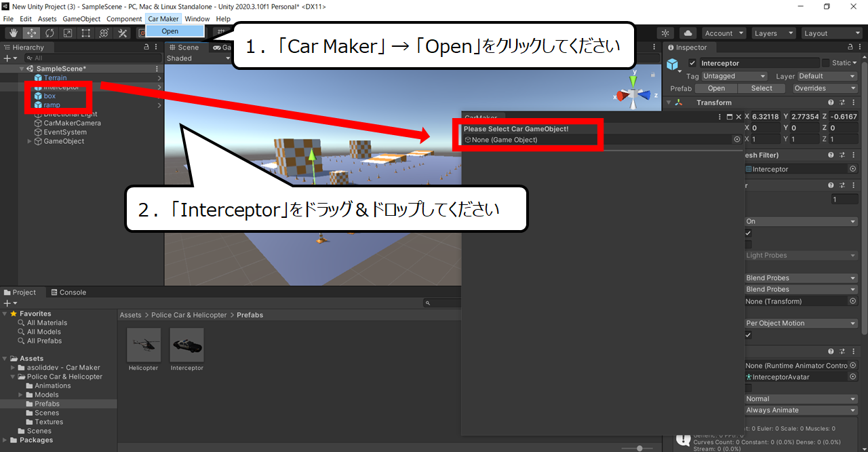868x452 pixels.
Task: Open the Account dropdown
Action: pyautogui.click(x=724, y=33)
